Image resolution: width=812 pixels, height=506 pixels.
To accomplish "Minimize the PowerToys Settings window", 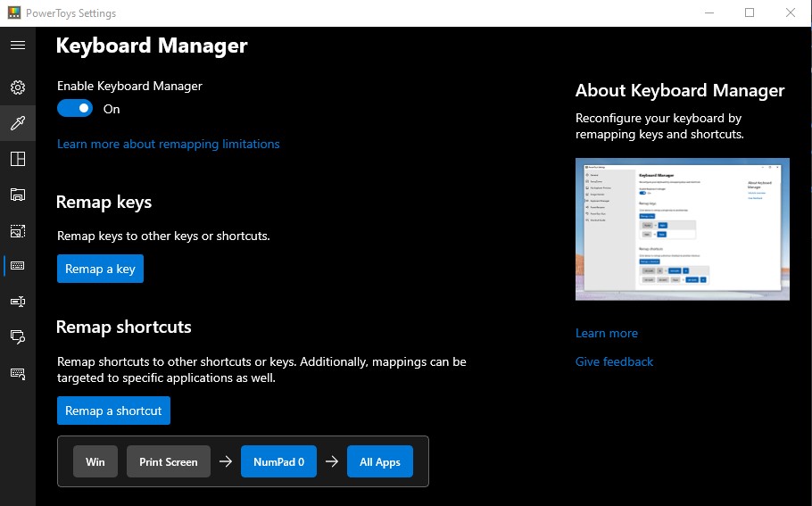I will click(709, 13).
